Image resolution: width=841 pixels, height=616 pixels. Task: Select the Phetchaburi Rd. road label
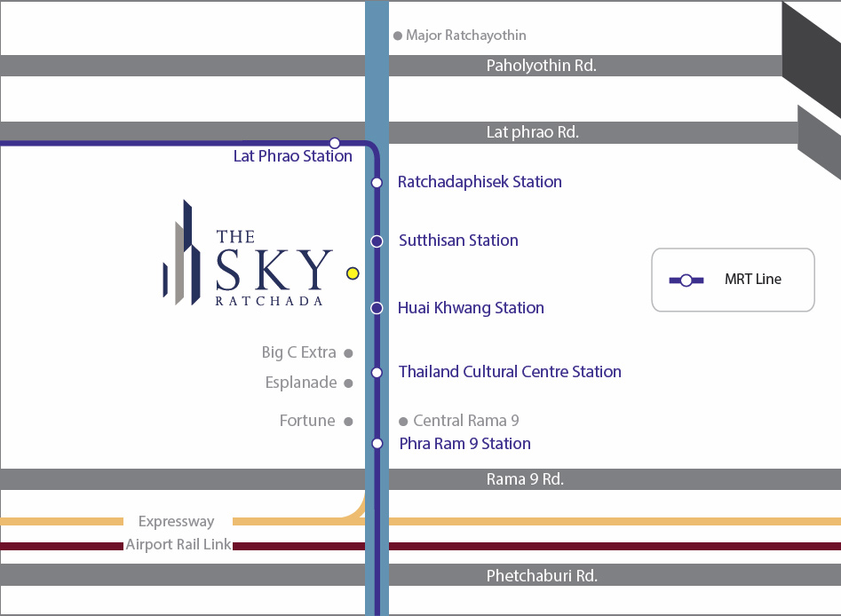[542, 576]
